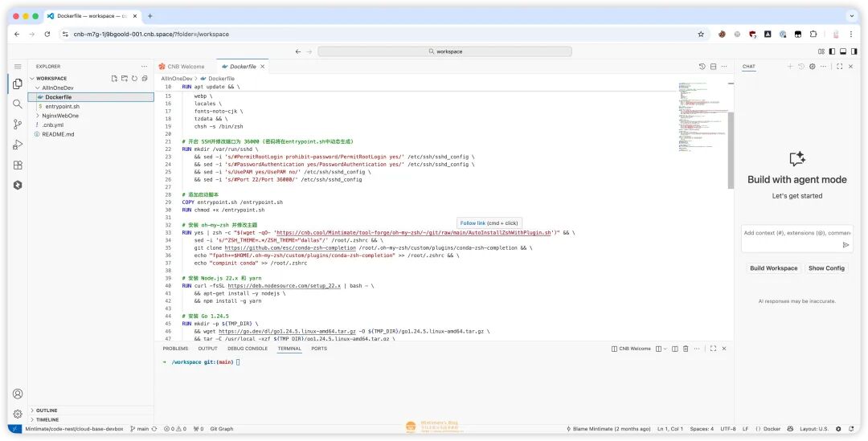This screenshot has height=441, width=868.
Task: Toggle secondary side bar visibility
Action: (854, 51)
